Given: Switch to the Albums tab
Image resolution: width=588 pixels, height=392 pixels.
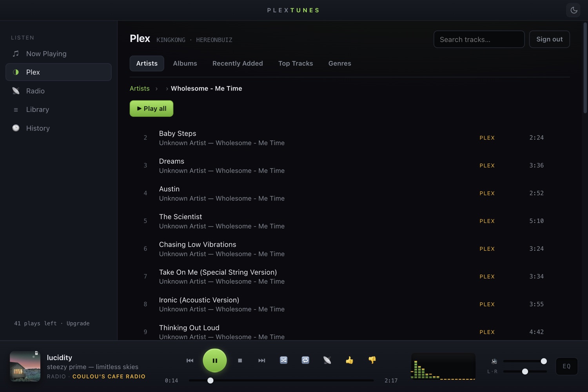Looking at the screenshot, I should click(x=185, y=64).
